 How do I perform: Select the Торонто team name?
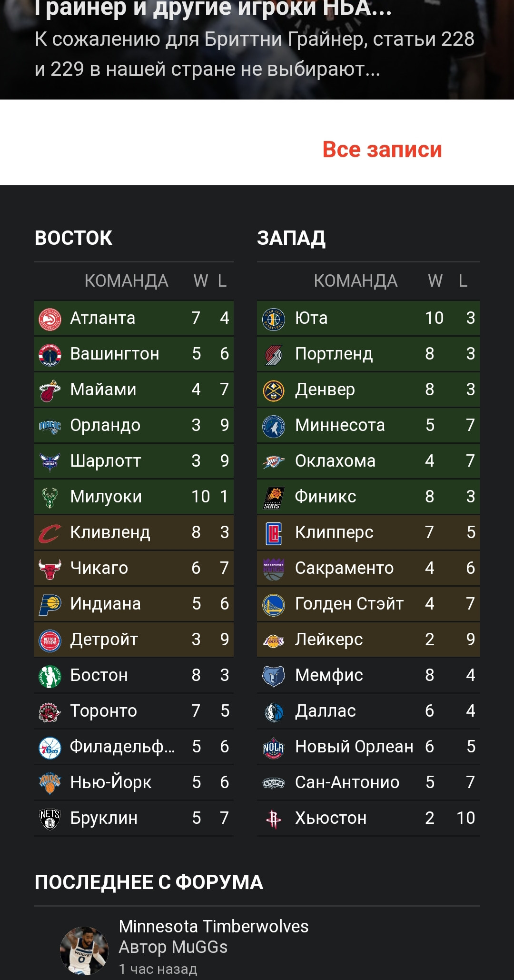pyautogui.click(x=104, y=711)
